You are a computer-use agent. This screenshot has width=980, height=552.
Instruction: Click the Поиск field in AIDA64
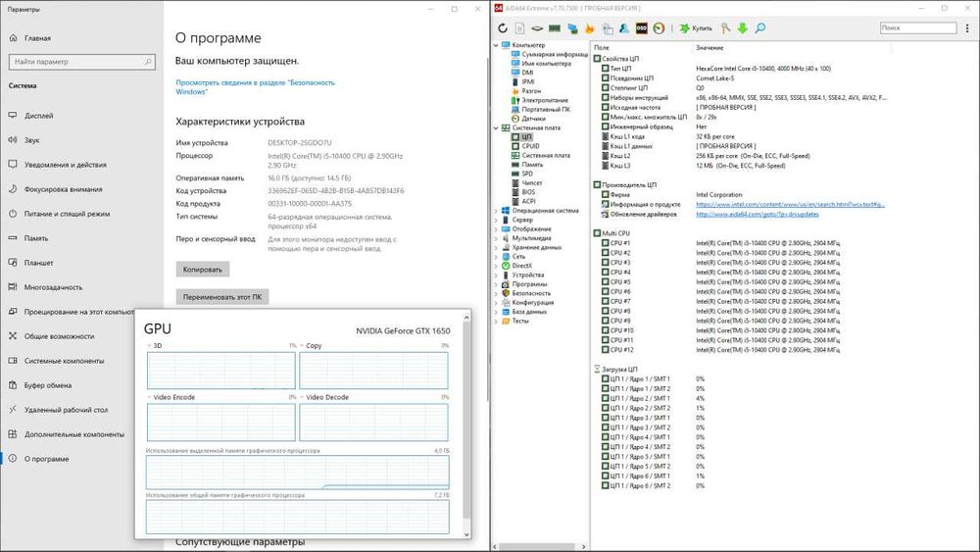pyautogui.click(x=918, y=28)
